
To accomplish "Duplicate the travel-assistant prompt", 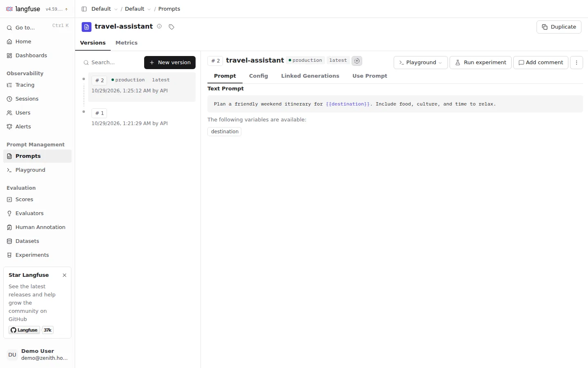I will coord(559,27).
